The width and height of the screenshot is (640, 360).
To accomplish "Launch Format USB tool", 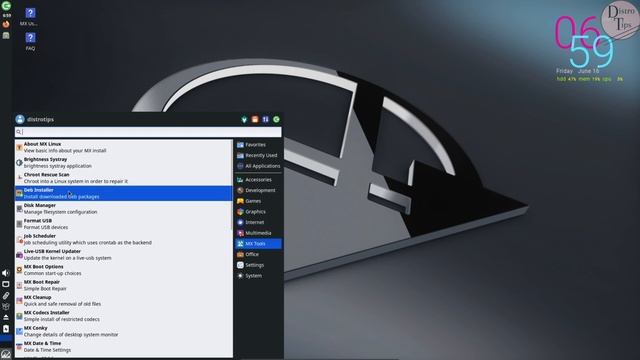I will coord(124,224).
